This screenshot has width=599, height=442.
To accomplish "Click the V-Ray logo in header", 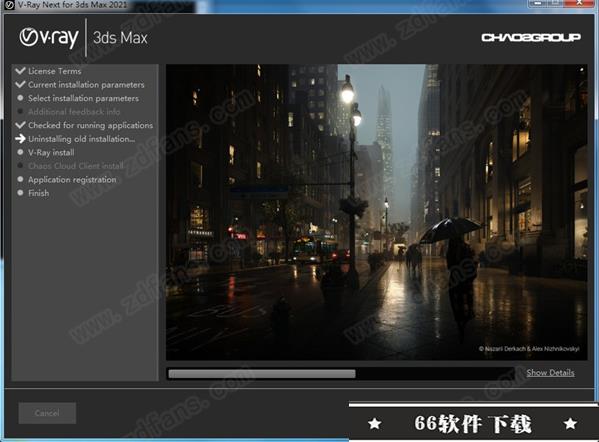I will (x=49, y=38).
